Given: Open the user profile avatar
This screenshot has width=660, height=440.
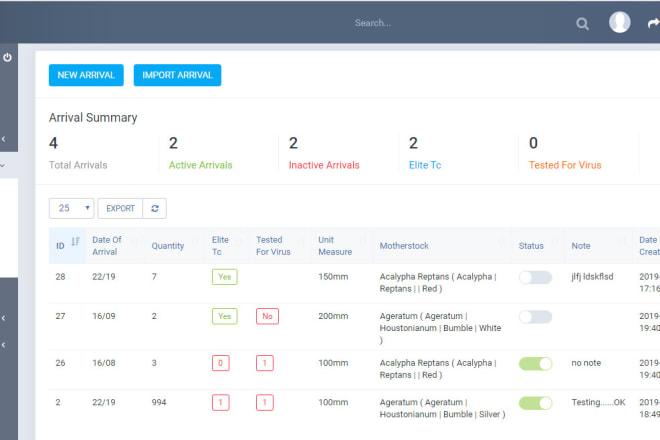Looking at the screenshot, I should coord(620,22).
